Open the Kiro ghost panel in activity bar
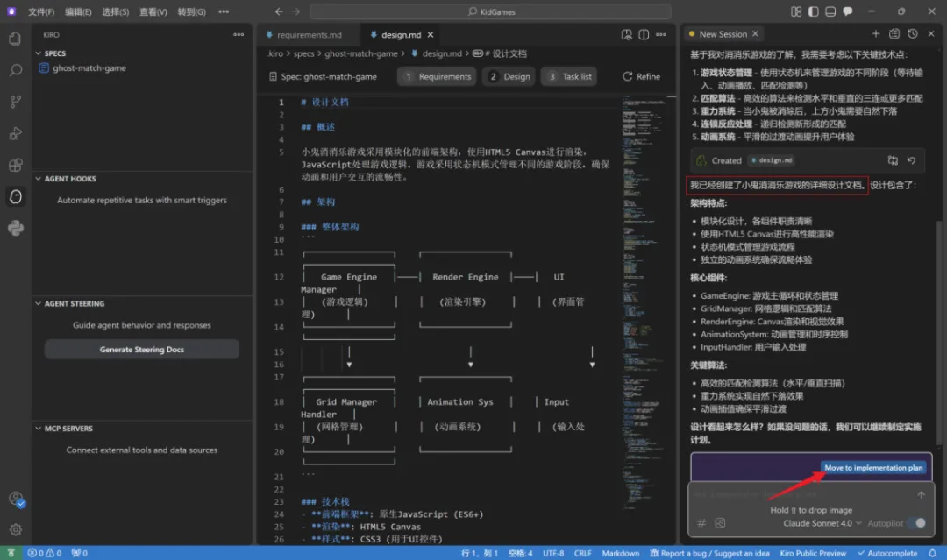 15,196
